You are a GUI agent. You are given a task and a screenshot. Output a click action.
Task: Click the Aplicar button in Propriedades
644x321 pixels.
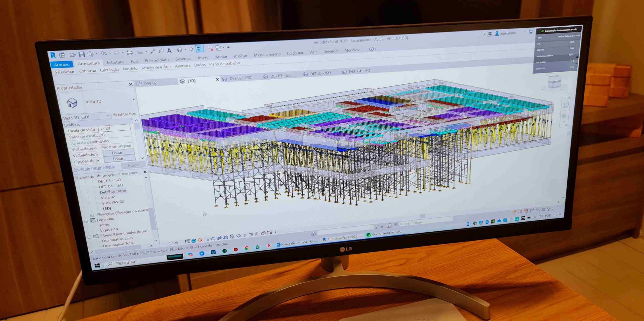tap(133, 165)
